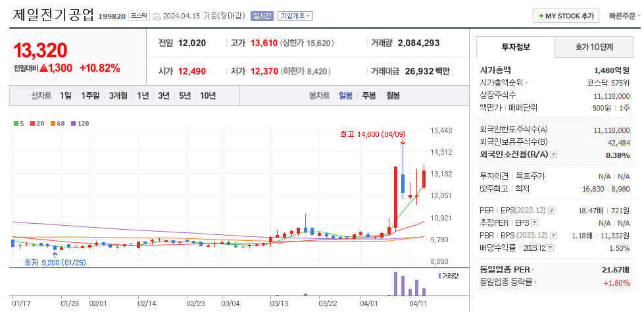Click the 18.47배 PER value
Image resolution: width=644 pixels, height=312 pixels.
(591, 211)
